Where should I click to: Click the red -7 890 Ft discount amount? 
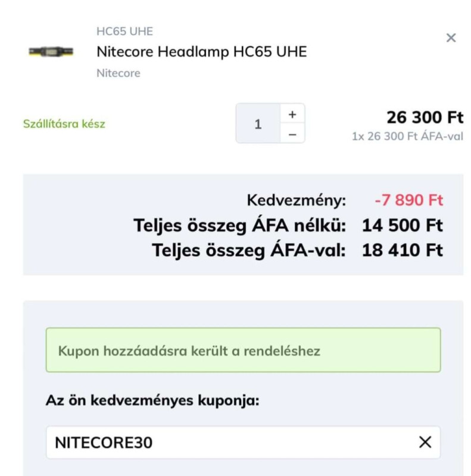[x=408, y=200]
